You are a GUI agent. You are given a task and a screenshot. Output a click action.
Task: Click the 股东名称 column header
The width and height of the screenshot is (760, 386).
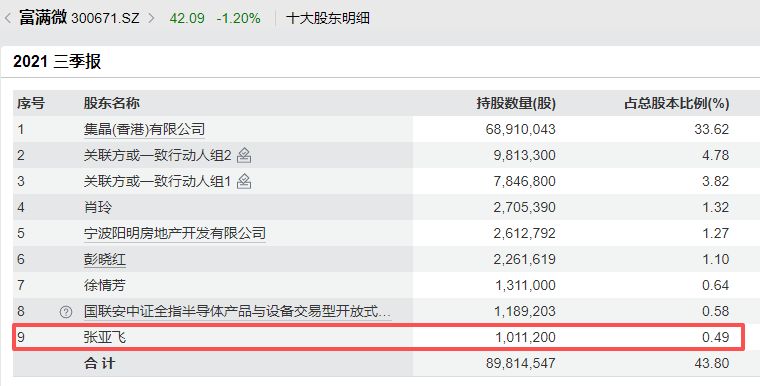tap(111, 103)
